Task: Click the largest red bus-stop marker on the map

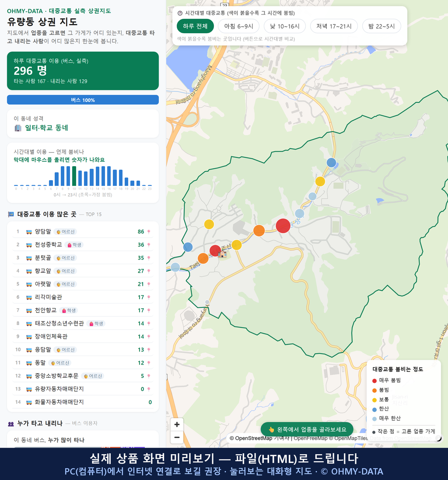Action: [283, 226]
